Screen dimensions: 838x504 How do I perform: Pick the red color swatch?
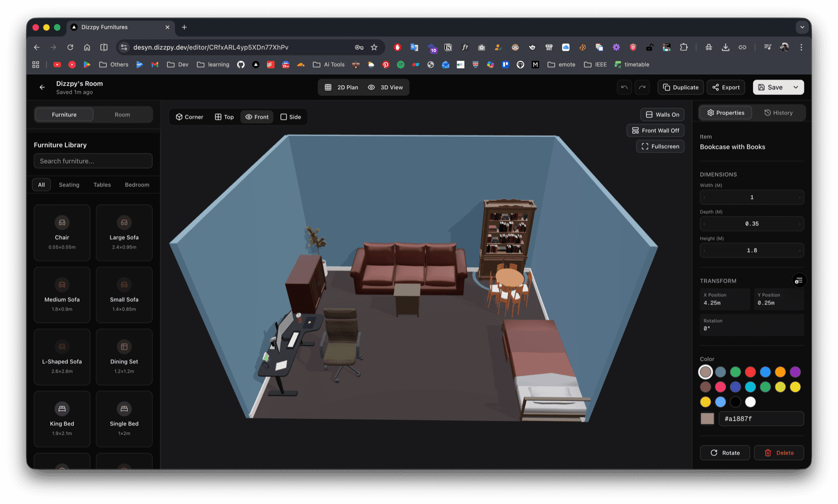pyautogui.click(x=751, y=372)
